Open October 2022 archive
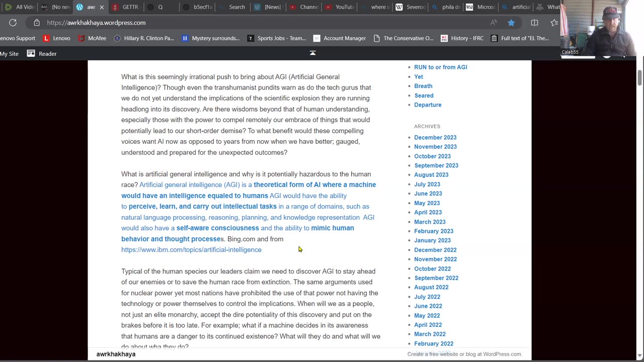The image size is (644, 362). 432,268
